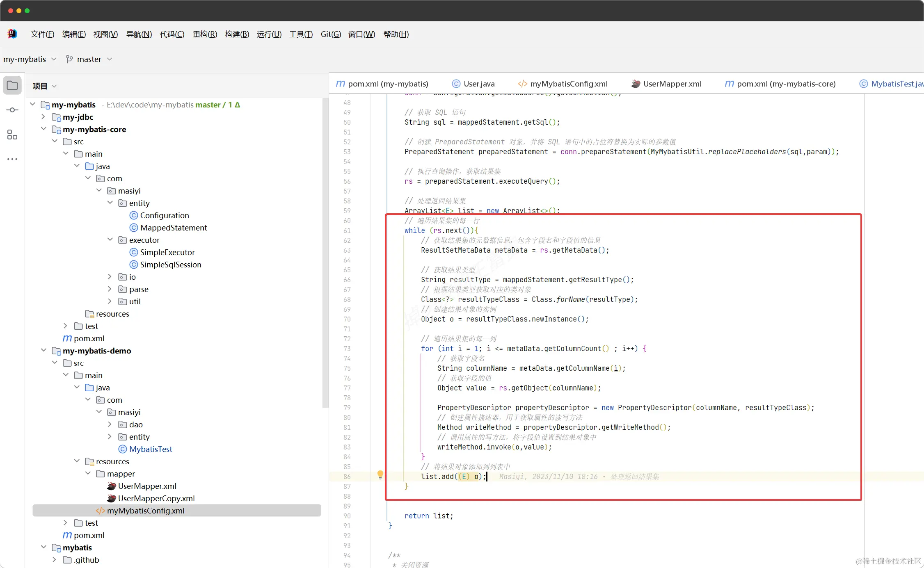Switch to the User.java editor tab
This screenshot has width=924, height=568.
(x=478, y=84)
